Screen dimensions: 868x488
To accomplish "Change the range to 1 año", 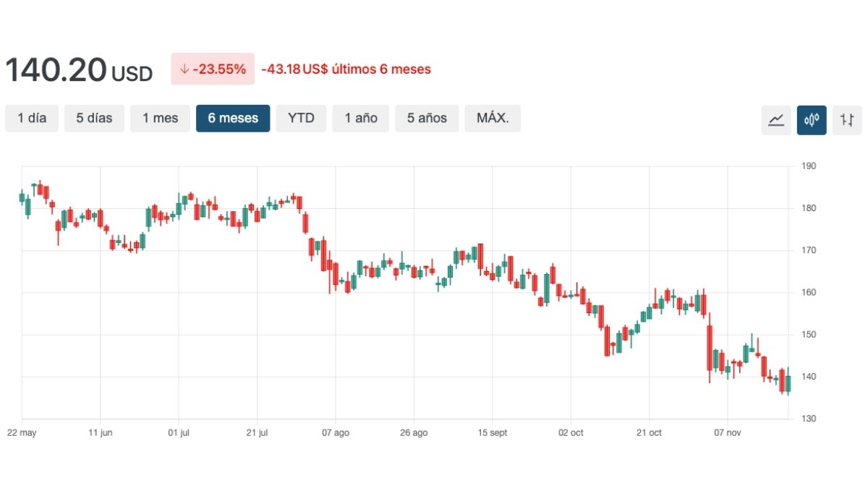I will (360, 119).
